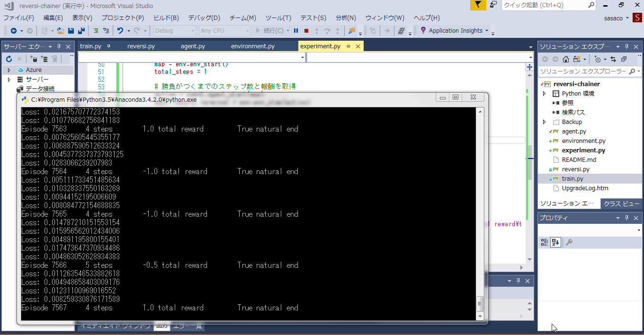Select the 検索パス node
The image size is (644, 335).
pyautogui.click(x=573, y=113)
